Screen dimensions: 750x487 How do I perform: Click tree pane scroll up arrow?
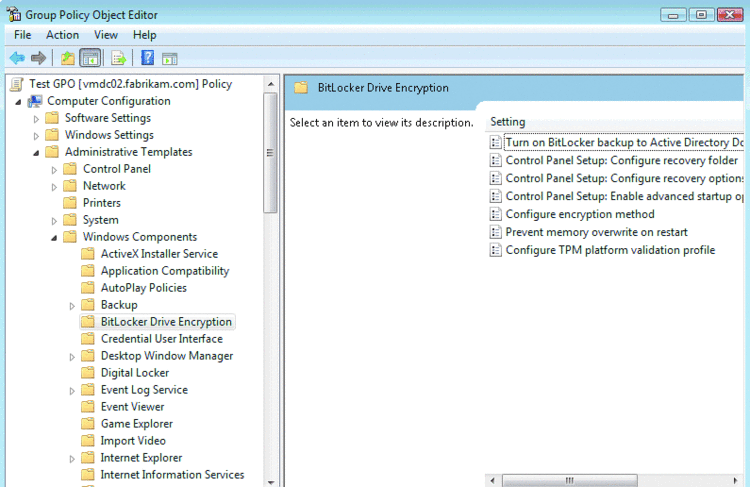(271, 84)
